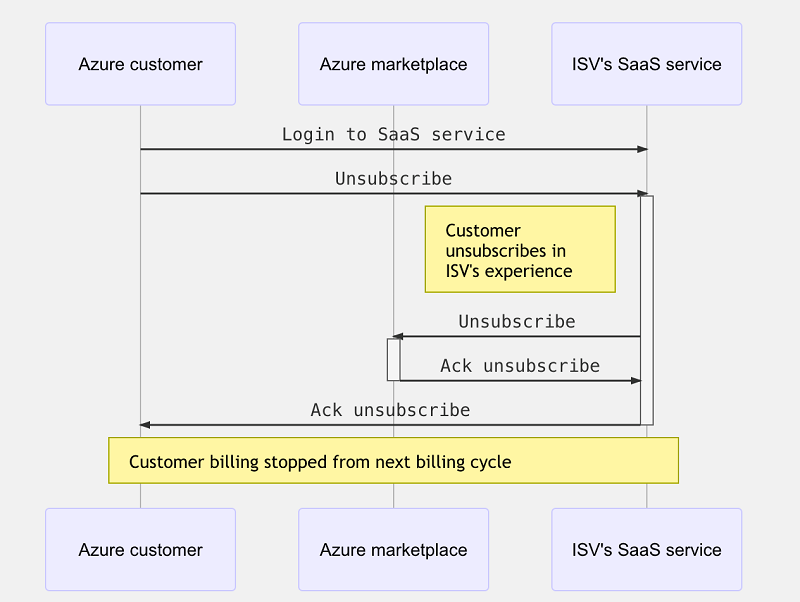Select the 'Ack unsubscribe' arrow to Azure customer

pyautogui.click(x=390, y=424)
